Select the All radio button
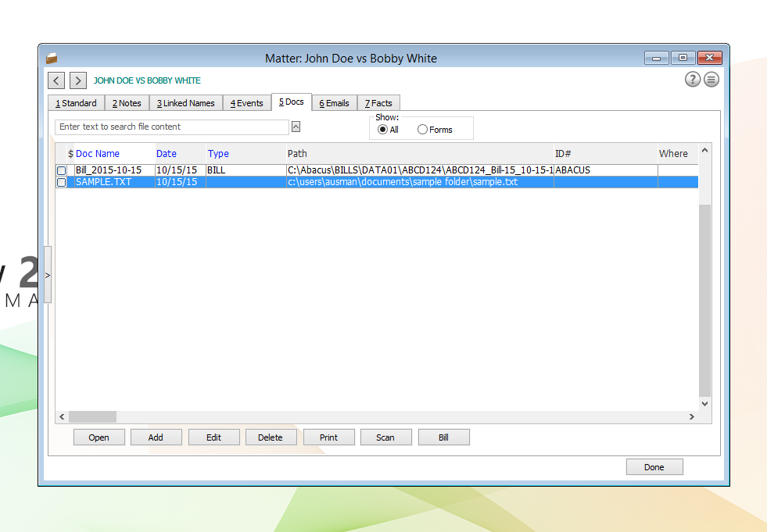Image resolution: width=767 pixels, height=532 pixels. pyautogui.click(x=382, y=130)
